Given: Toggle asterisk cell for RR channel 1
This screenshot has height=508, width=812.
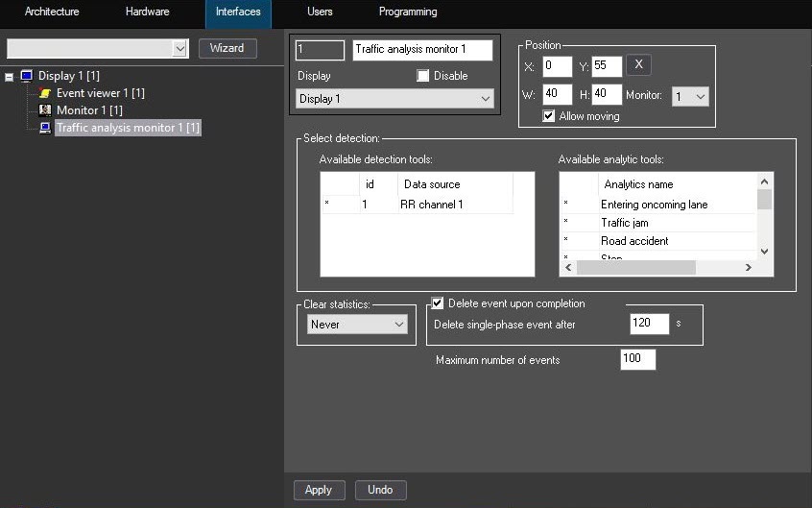Looking at the screenshot, I should [x=340, y=205].
